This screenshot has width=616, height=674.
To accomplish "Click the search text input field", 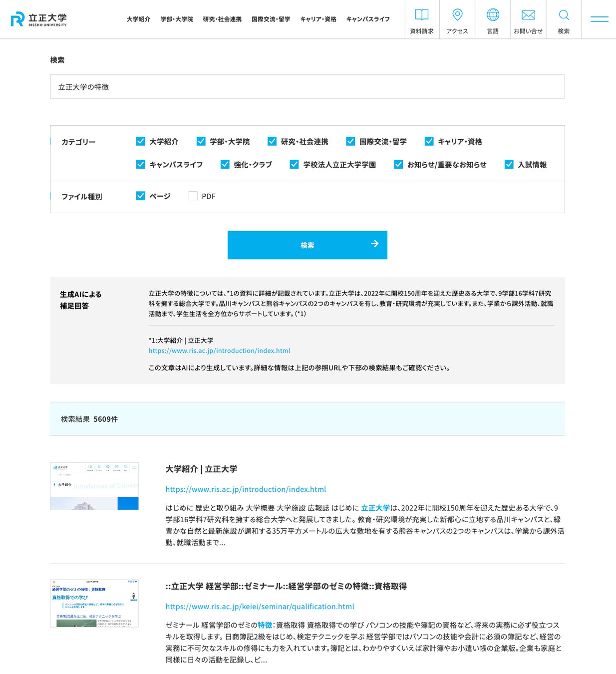I will click(308, 87).
